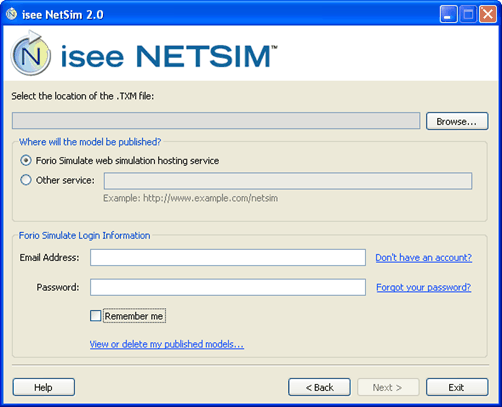
Task: Click the isee NetSim compass logo
Action: click(31, 53)
